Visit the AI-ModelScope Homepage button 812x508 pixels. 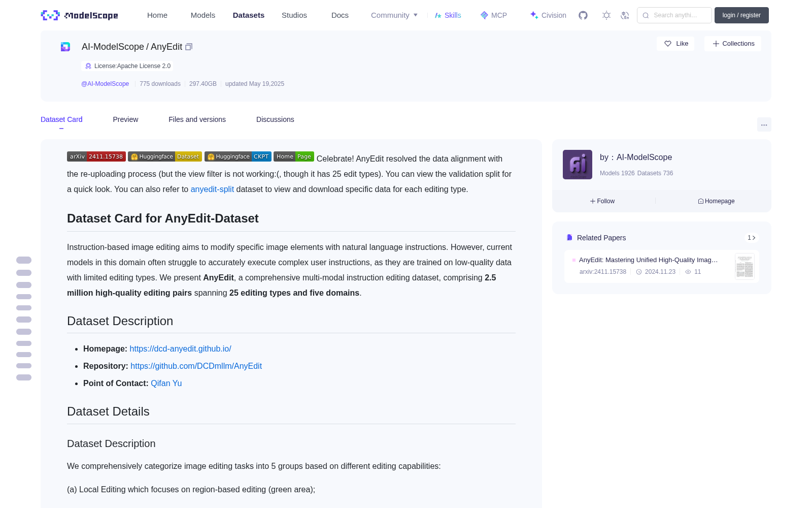click(716, 201)
